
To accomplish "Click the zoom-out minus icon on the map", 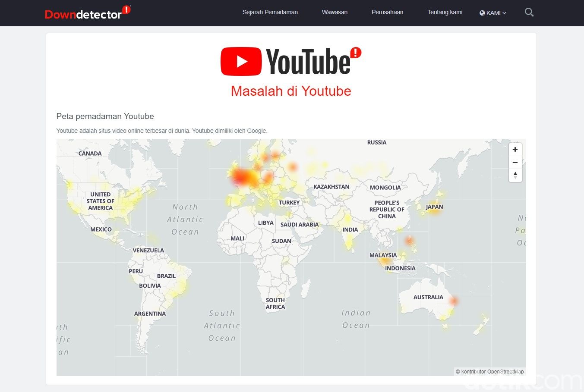I will [515, 162].
